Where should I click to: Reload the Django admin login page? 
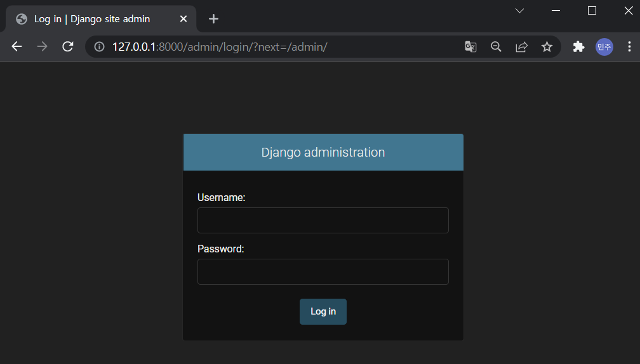[x=68, y=46]
